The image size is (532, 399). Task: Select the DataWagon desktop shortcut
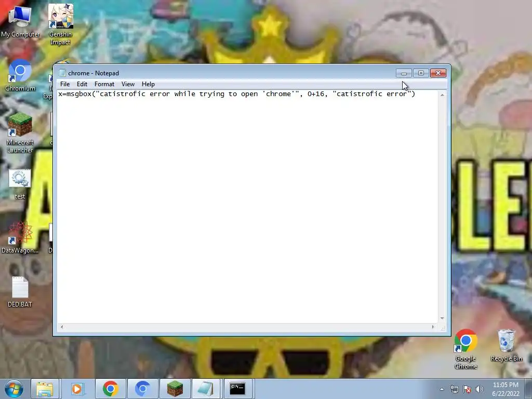tap(20, 237)
